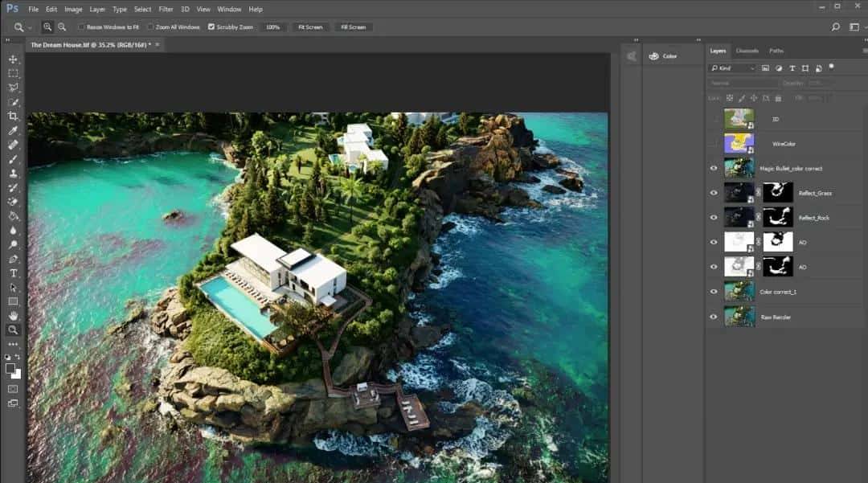The height and width of the screenshot is (483, 868).
Task: Select the Move tool
Action: [12, 58]
